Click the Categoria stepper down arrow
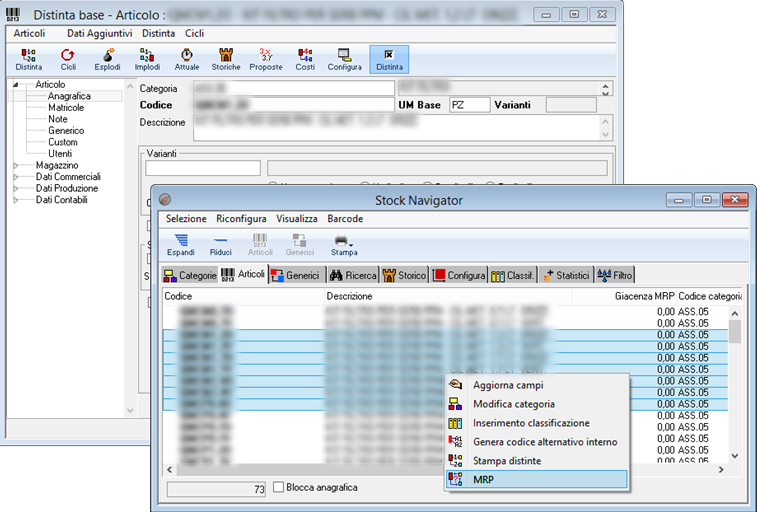The height and width of the screenshot is (512, 757). 605,92
